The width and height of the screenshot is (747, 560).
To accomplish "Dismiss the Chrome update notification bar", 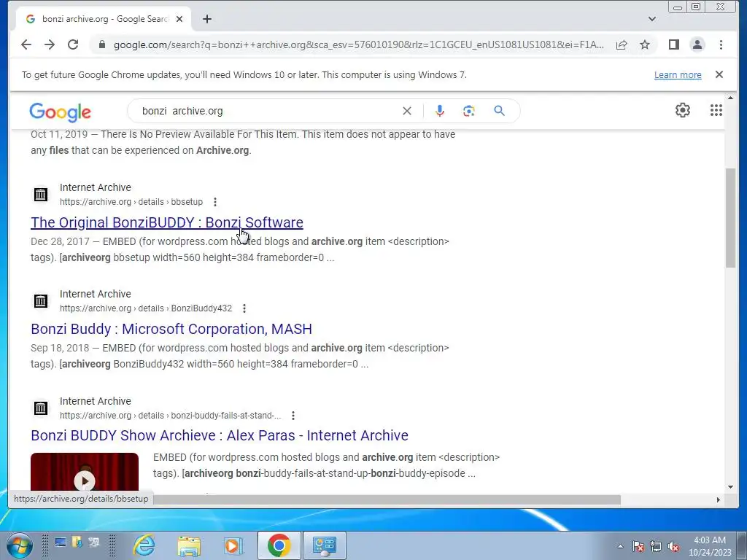I will coord(719,74).
